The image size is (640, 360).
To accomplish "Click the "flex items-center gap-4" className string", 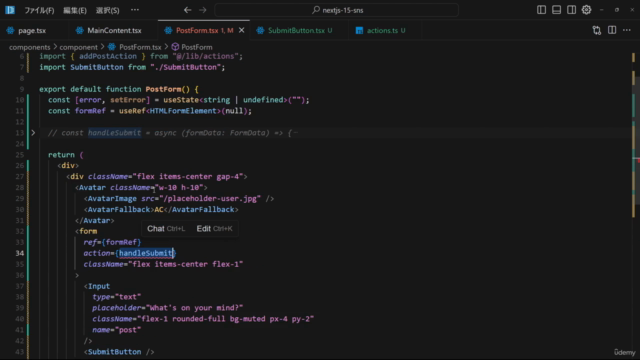I will pos(188,177).
